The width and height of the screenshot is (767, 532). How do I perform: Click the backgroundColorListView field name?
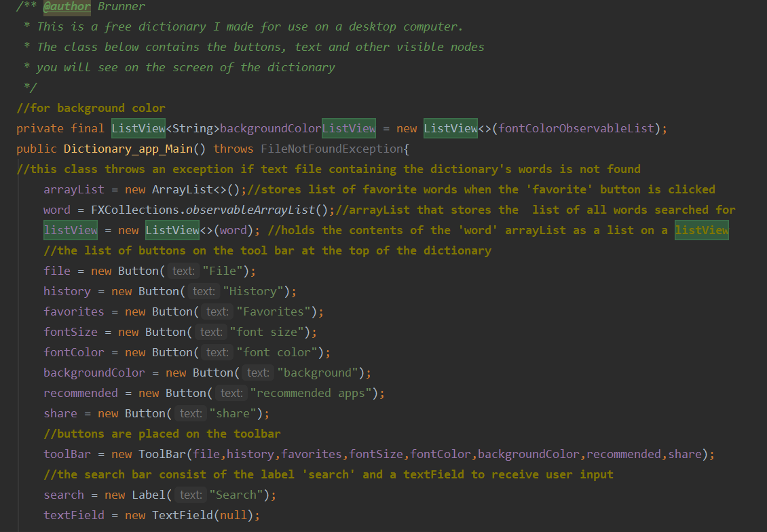click(x=298, y=129)
